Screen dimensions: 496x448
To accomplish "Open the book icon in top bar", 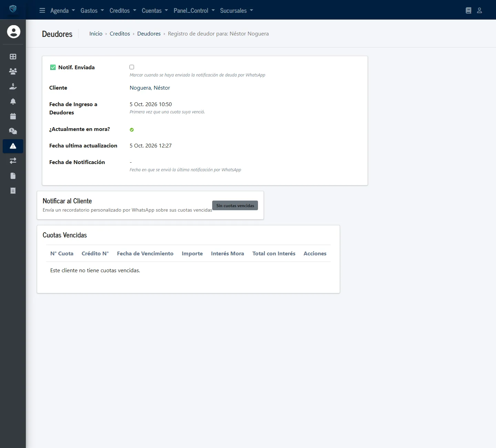I will point(468,11).
